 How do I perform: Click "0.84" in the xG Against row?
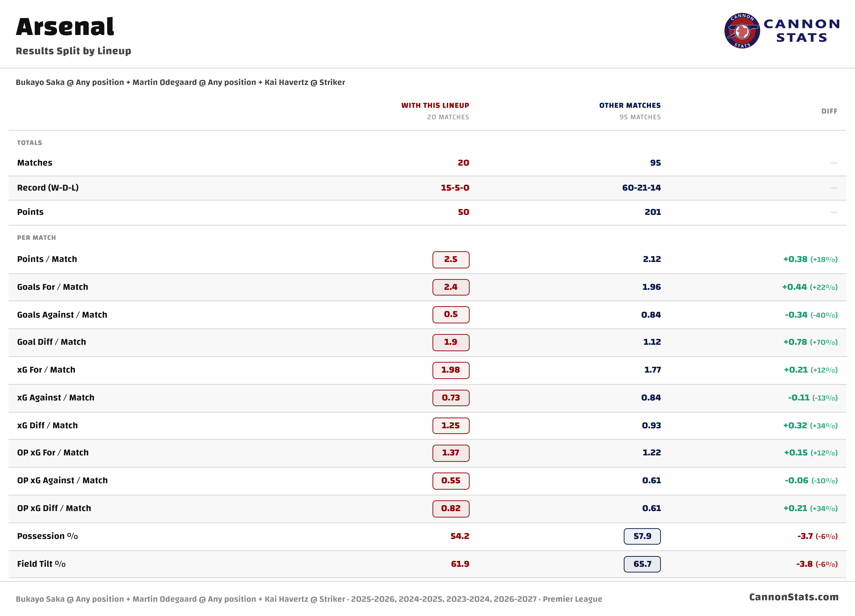pyautogui.click(x=651, y=398)
